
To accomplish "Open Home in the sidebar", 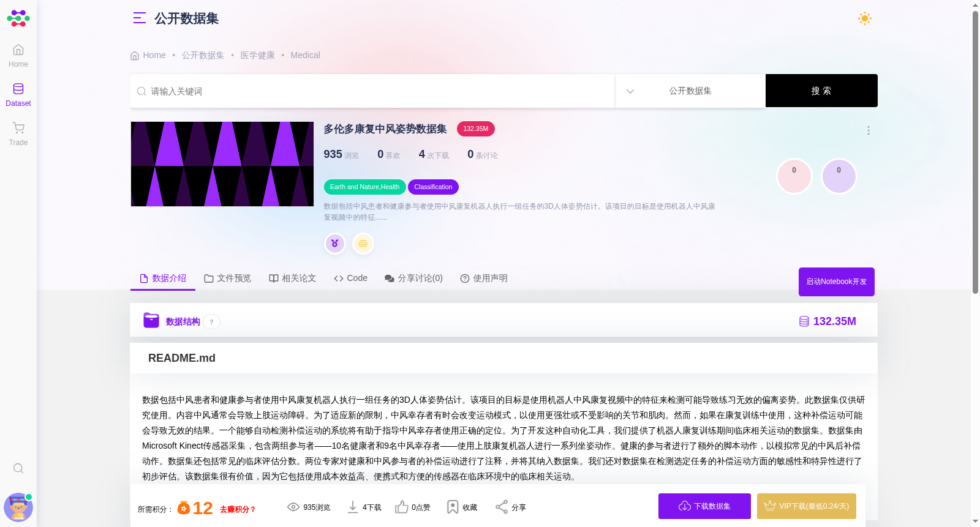I will pyautogui.click(x=18, y=56).
